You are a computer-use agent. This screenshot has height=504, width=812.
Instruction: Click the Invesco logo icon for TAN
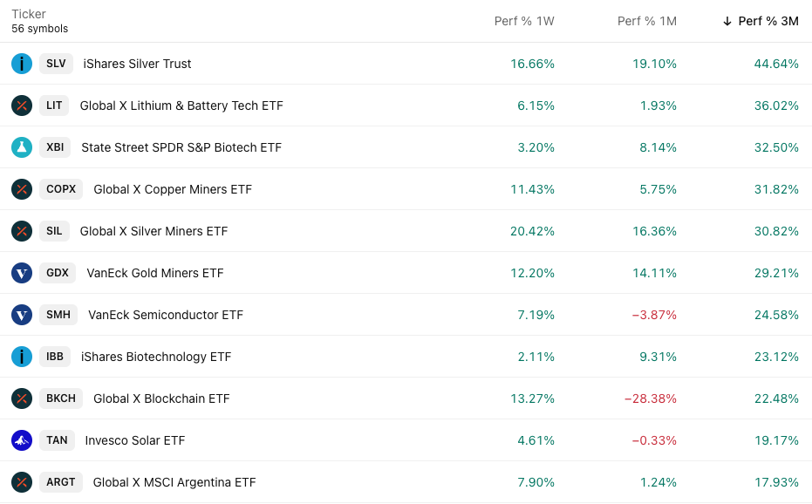(22, 440)
